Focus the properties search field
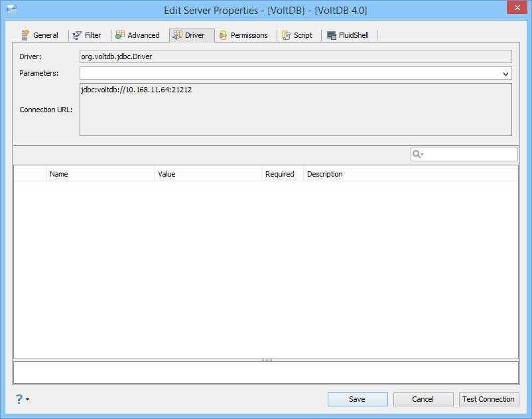The width and height of the screenshot is (532, 419). (x=464, y=154)
